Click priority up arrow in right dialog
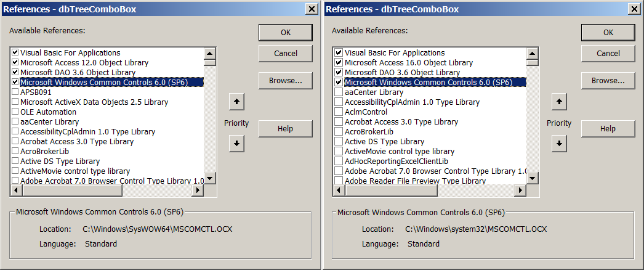The height and width of the screenshot is (270, 644). (559, 102)
